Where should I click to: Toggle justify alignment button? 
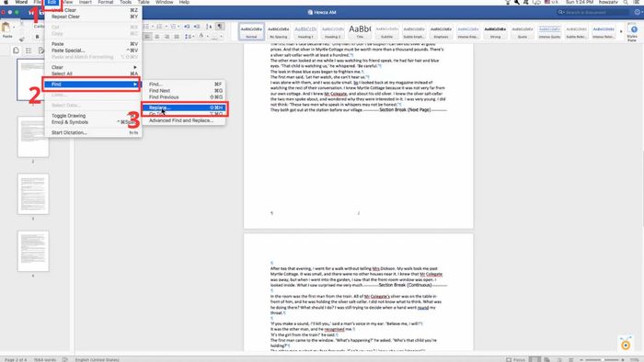pos(177,37)
